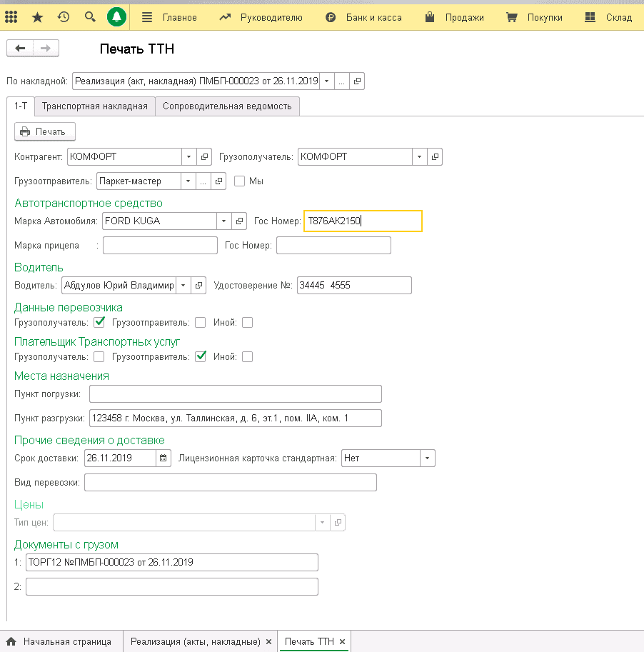Image resolution: width=644 pixels, height=652 pixels.
Task: Close the Реализация (акты, накладные) tab
Action: pyautogui.click(x=269, y=641)
